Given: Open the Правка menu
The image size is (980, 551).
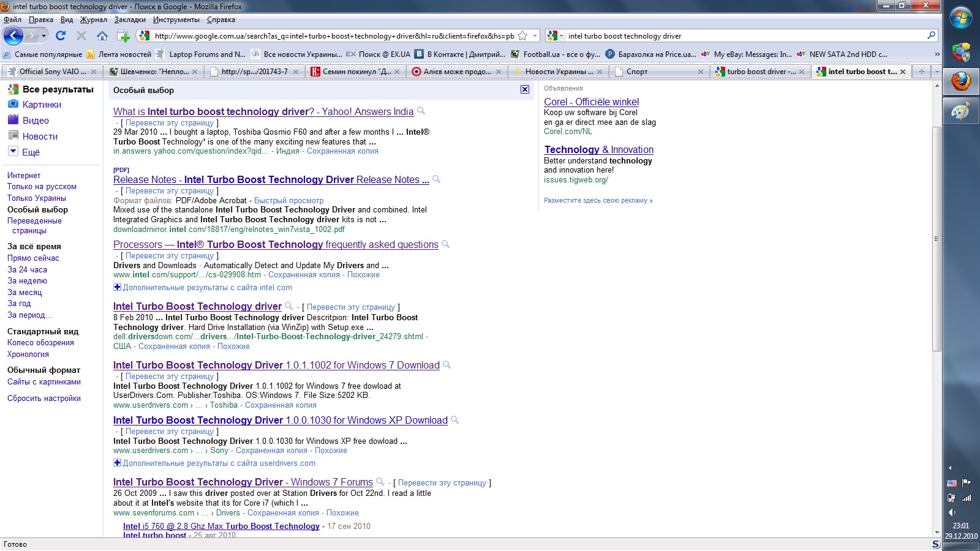Looking at the screenshot, I should pyautogui.click(x=40, y=20).
